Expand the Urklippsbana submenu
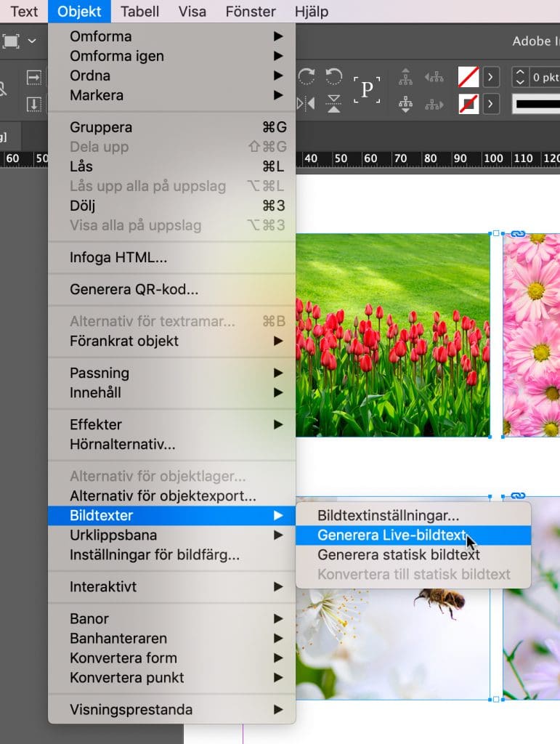 [171, 535]
